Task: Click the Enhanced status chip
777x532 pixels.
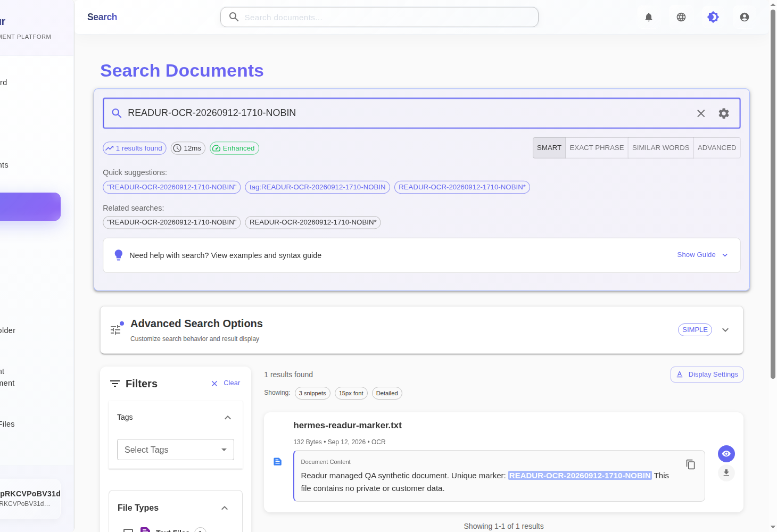Action: point(234,148)
